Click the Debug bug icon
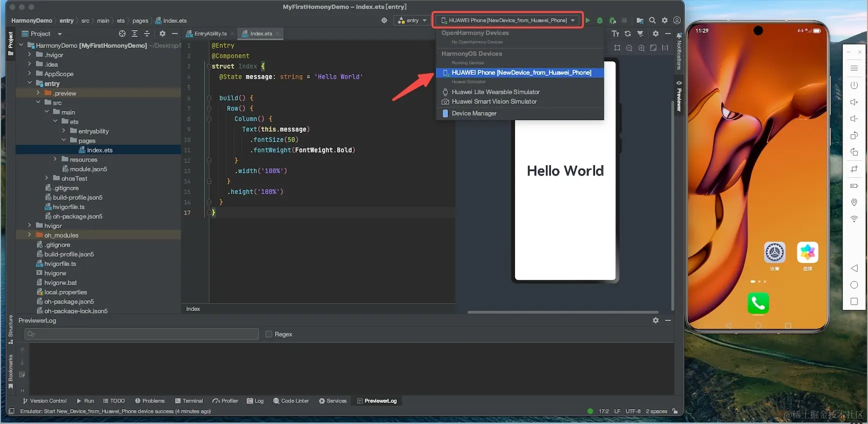The height and width of the screenshot is (424, 868). coord(599,20)
